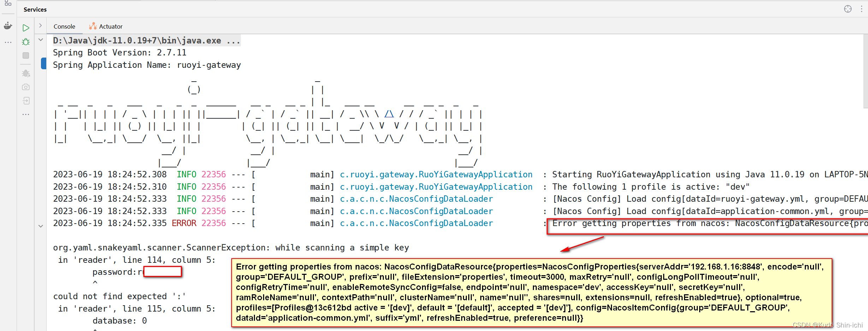Viewport: 868px width, 331px height.
Task: Toggle visibility of the Services tool window
Action: [35, 9]
